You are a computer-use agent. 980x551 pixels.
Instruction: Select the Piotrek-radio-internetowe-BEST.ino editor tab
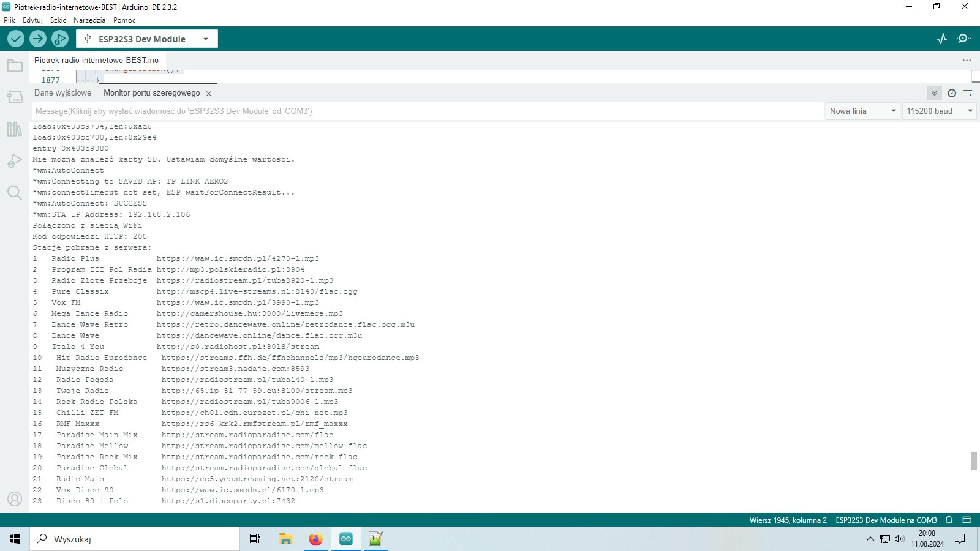coord(96,60)
